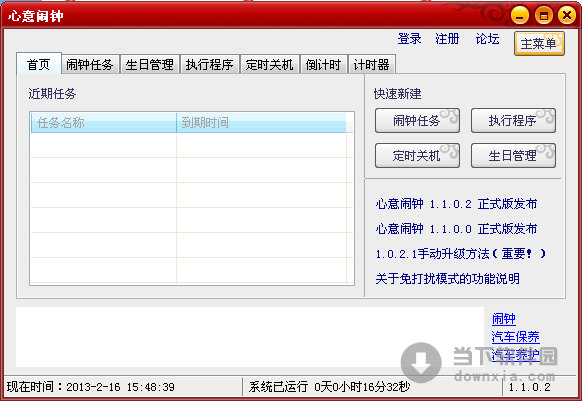Open the 论坛 forum link
This screenshot has height=401, width=582.
click(x=487, y=39)
